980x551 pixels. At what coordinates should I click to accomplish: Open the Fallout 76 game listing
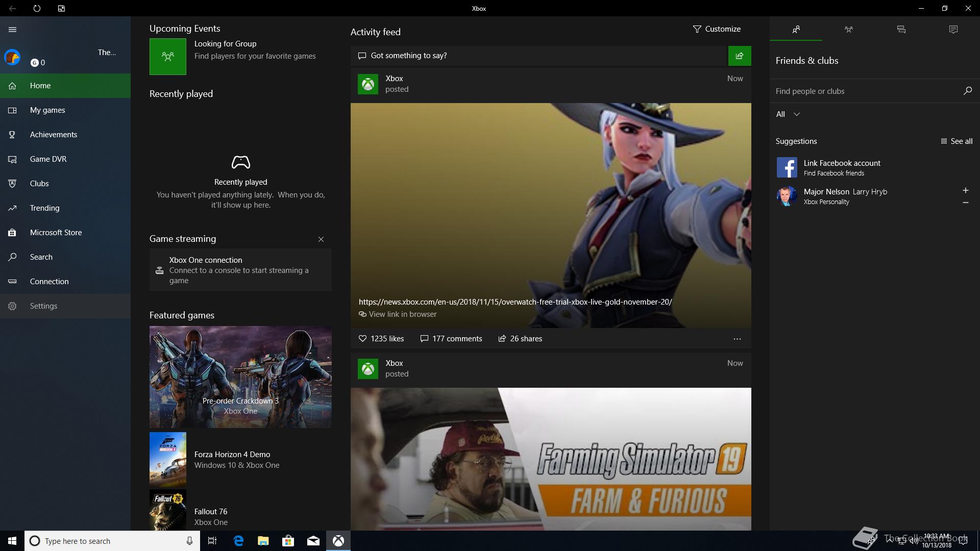[240, 510]
